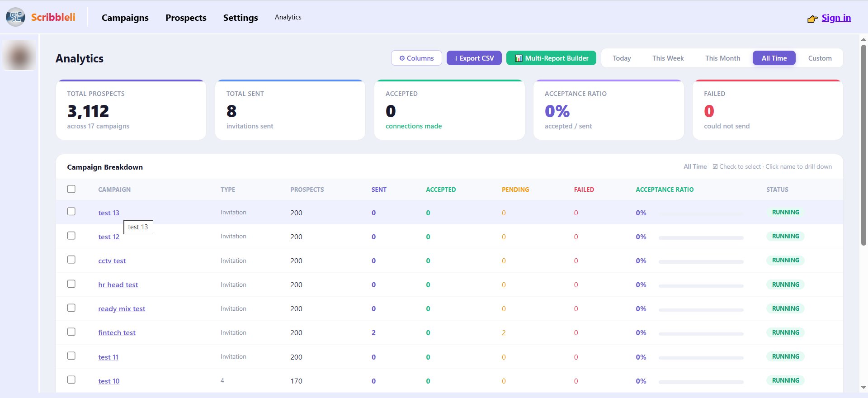The image size is (868, 398).
Task: Open the blurred profile avatar thumbnail
Action: pos(19,55)
